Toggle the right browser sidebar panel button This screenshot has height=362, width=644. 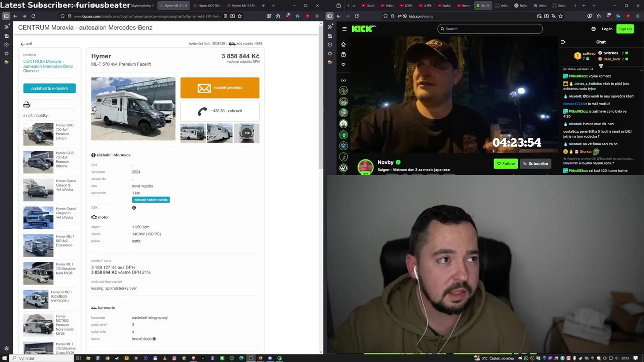[x=330, y=16]
